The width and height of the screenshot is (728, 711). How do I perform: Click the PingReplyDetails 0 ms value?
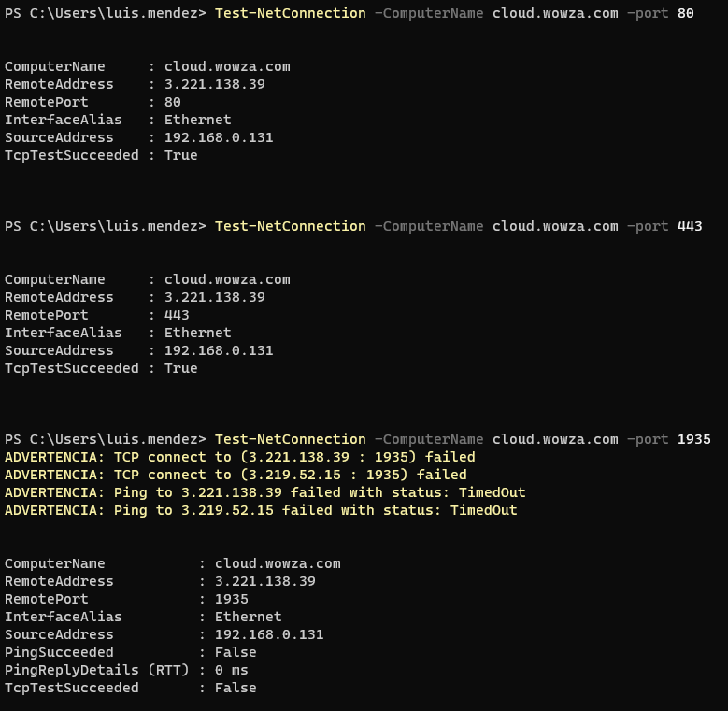coord(231,670)
